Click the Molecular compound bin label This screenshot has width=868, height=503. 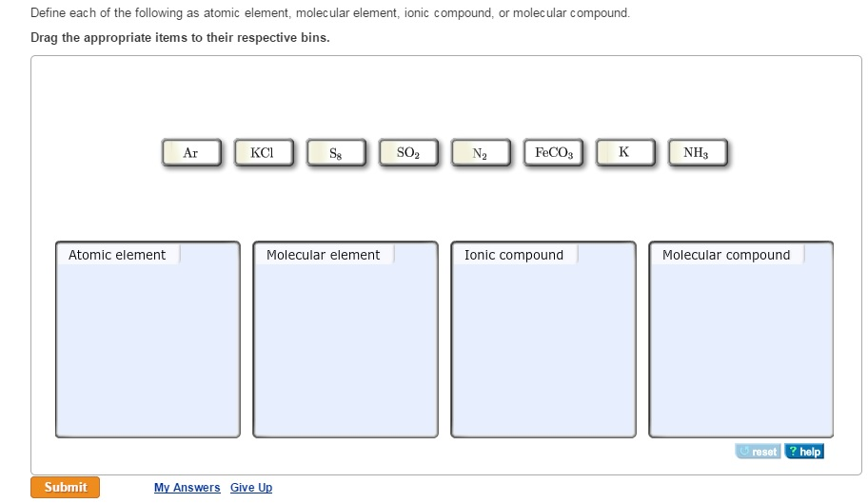point(726,255)
